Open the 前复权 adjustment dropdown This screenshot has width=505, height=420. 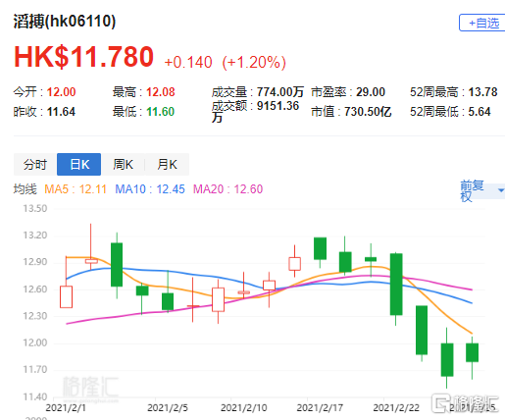482,190
